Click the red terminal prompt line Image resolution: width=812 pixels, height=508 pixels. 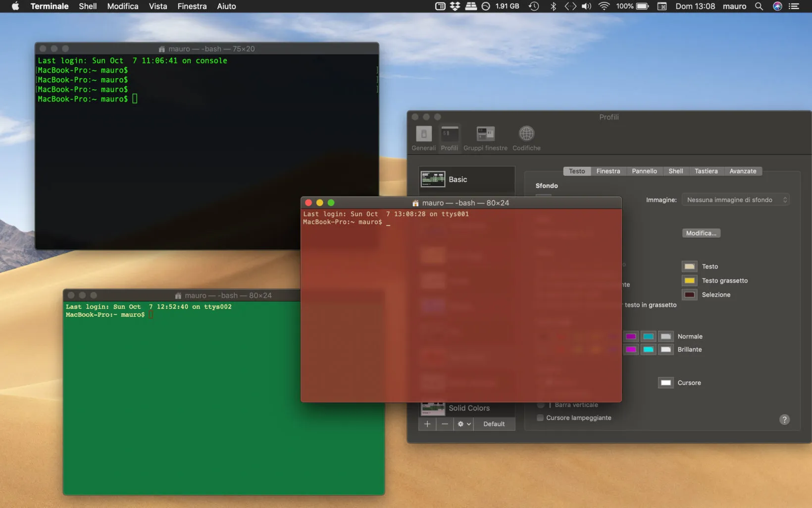point(347,222)
